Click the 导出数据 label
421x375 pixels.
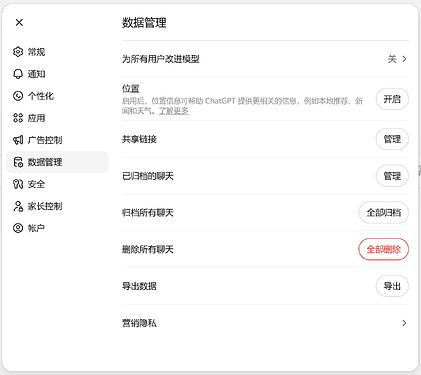(x=139, y=286)
